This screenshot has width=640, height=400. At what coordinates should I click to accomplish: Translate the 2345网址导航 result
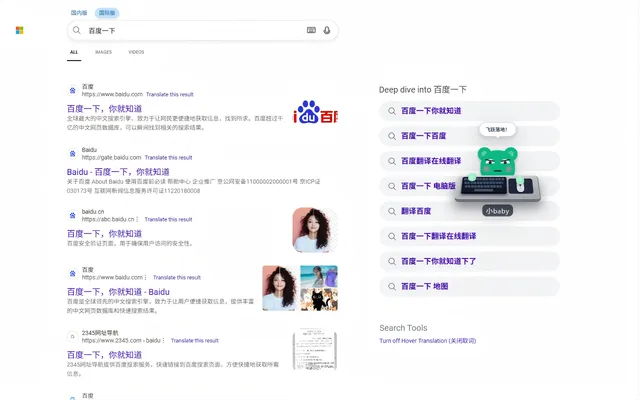tap(194, 340)
